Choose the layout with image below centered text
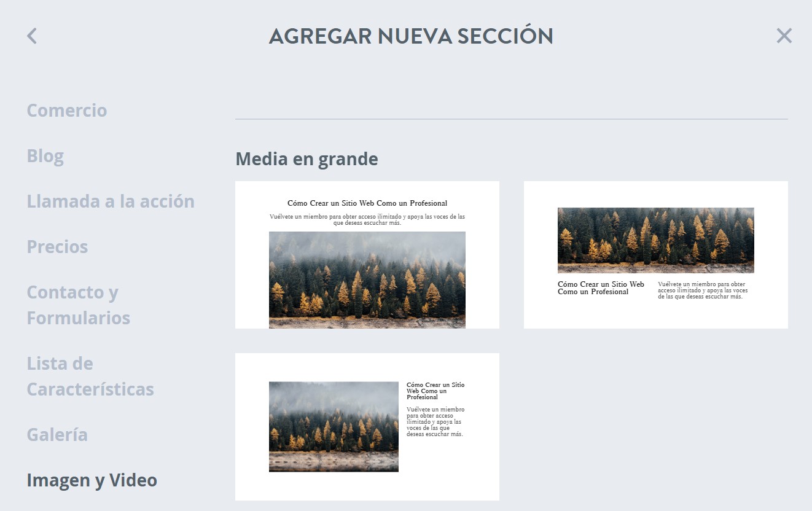Screen dimensions: 812x511 click(x=367, y=255)
